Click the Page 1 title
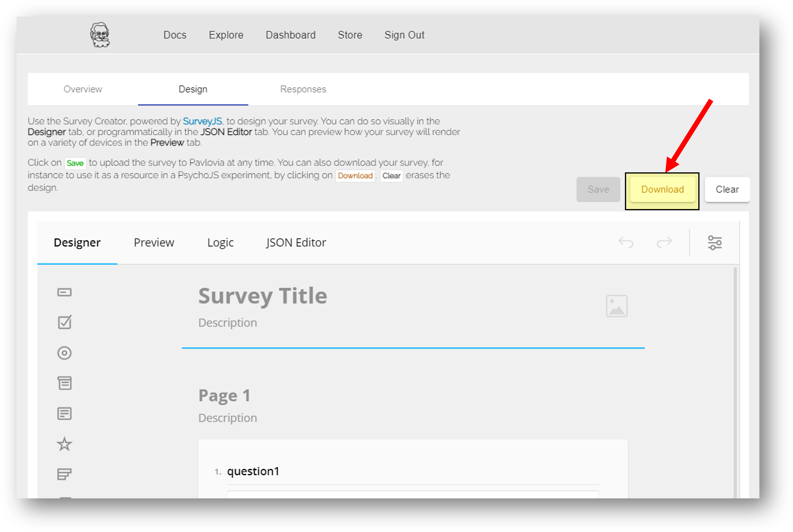 [x=225, y=395]
